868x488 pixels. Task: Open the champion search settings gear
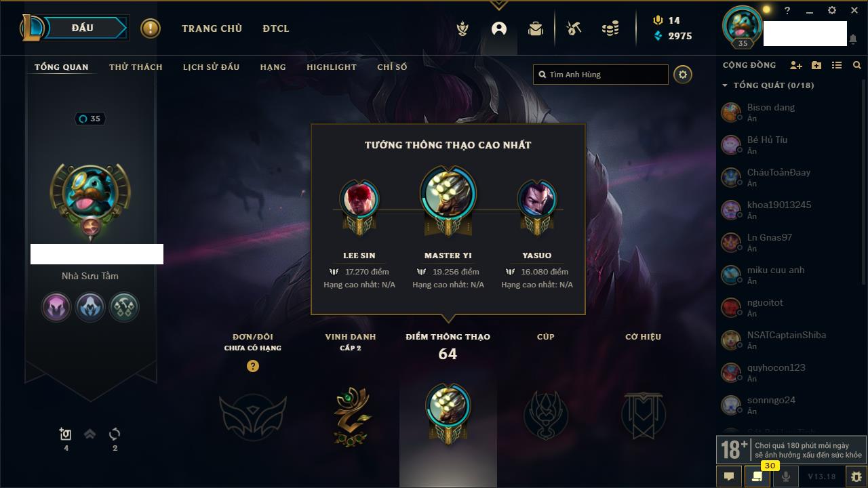coord(683,75)
